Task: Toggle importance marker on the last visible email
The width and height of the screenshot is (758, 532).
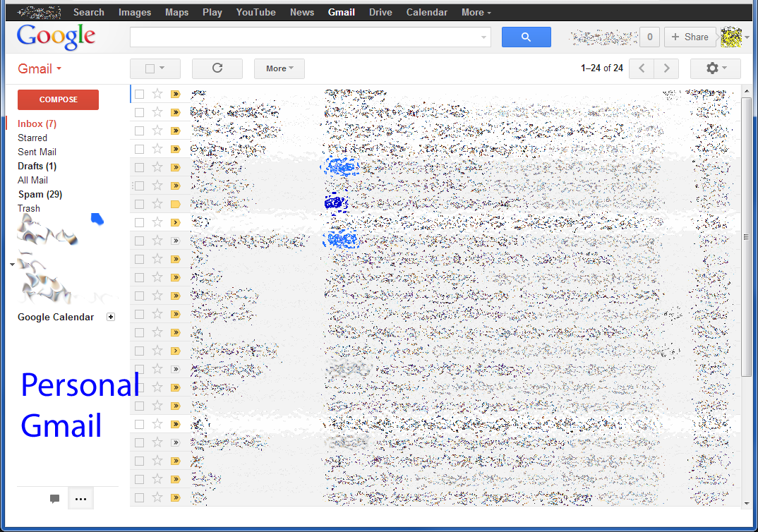Action: click(x=176, y=497)
